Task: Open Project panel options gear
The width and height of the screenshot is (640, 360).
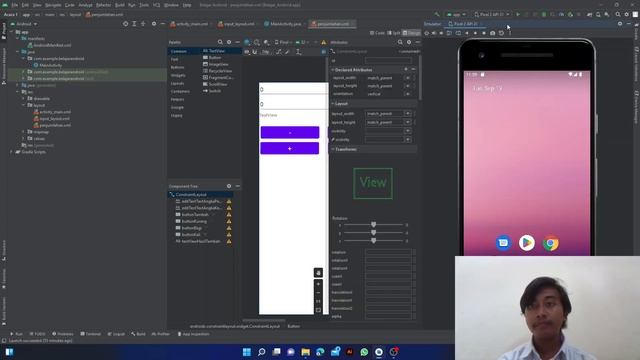Action: tap(154, 24)
